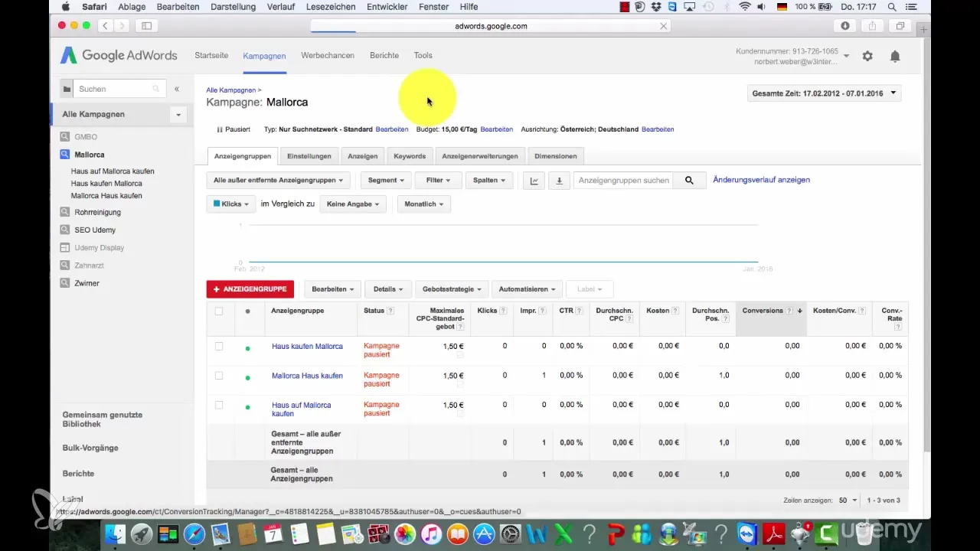Switch to the Anzeigenerweiterungen tab
The height and width of the screenshot is (551, 980).
tap(480, 156)
